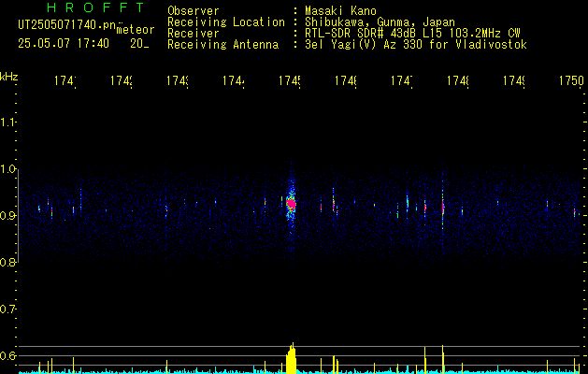Click the Receiver label
The width and height of the screenshot is (588, 374).
pos(194,34)
